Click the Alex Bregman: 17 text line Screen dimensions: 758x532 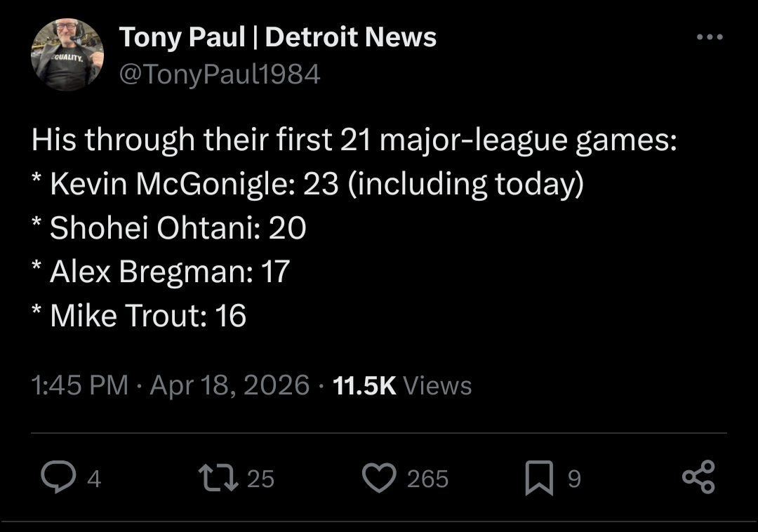(162, 272)
